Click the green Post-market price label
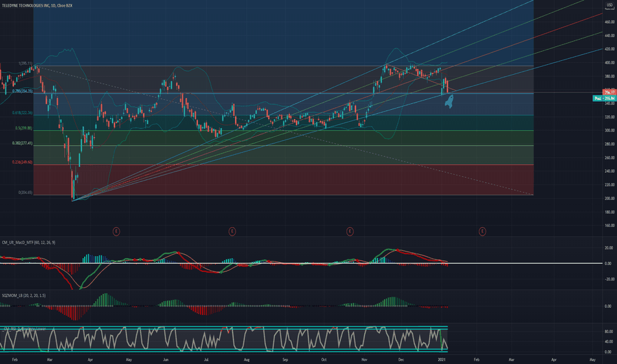This screenshot has width=617, height=364. tap(604, 98)
